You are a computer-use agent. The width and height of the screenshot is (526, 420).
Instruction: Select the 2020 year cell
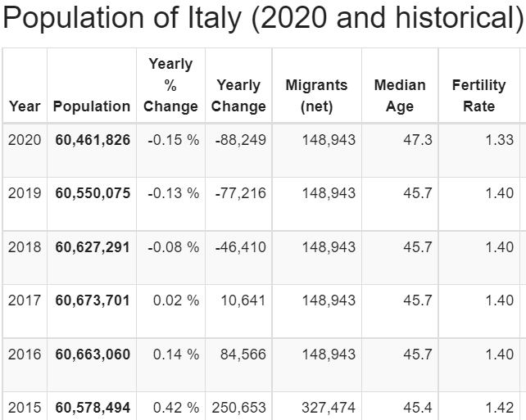coord(25,140)
